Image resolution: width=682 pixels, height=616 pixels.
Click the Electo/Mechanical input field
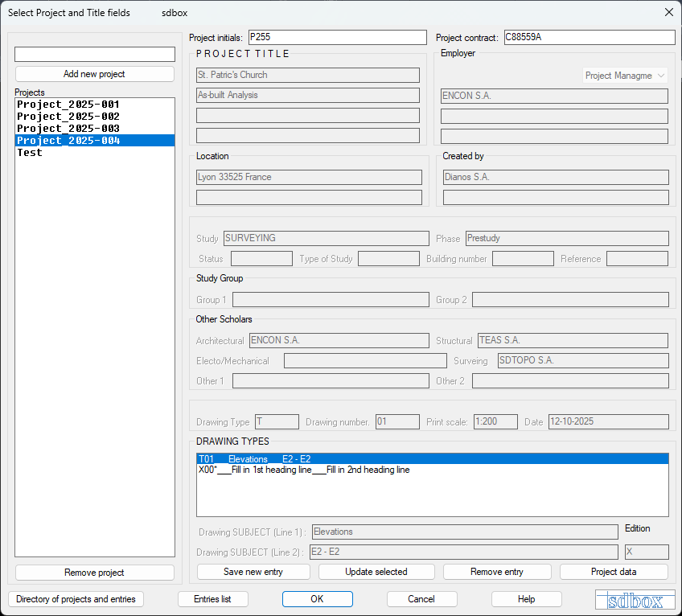365,360
